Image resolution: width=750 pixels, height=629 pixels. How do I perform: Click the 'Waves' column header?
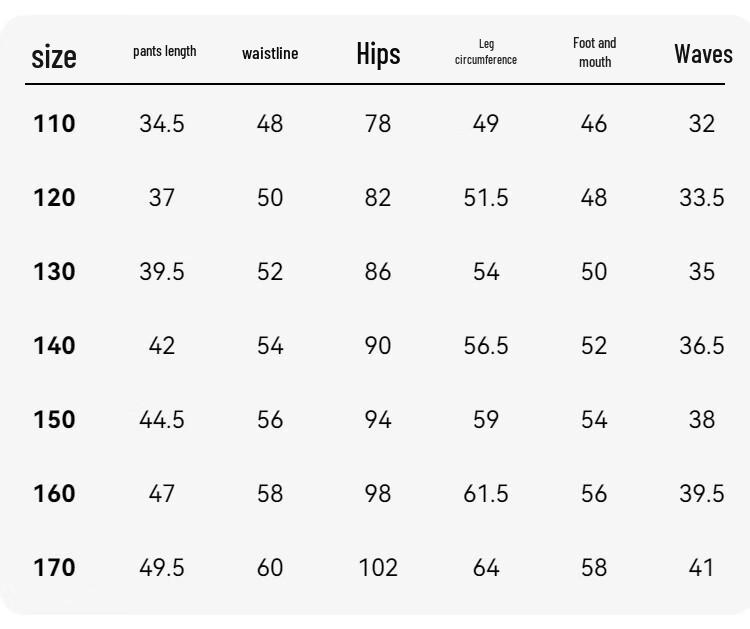coord(703,54)
